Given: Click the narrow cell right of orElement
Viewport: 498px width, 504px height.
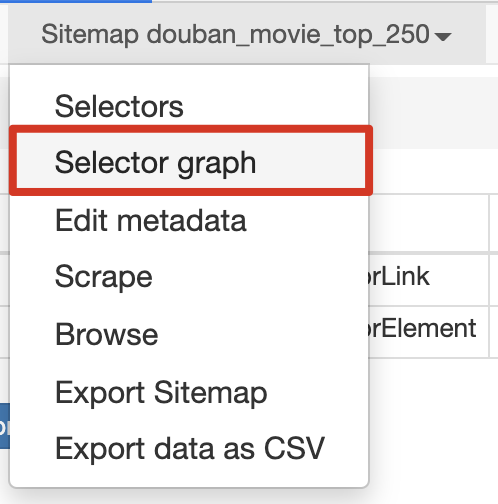Looking at the screenshot, I should [x=494, y=332].
